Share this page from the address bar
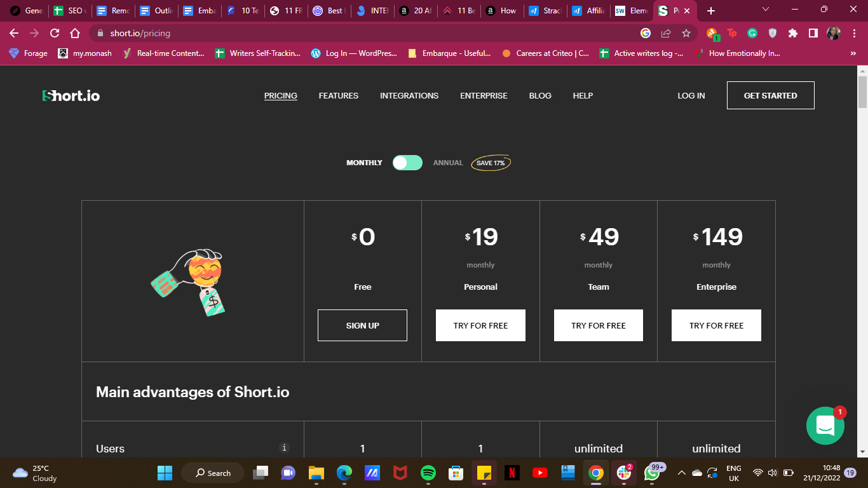The width and height of the screenshot is (868, 488). (x=666, y=33)
